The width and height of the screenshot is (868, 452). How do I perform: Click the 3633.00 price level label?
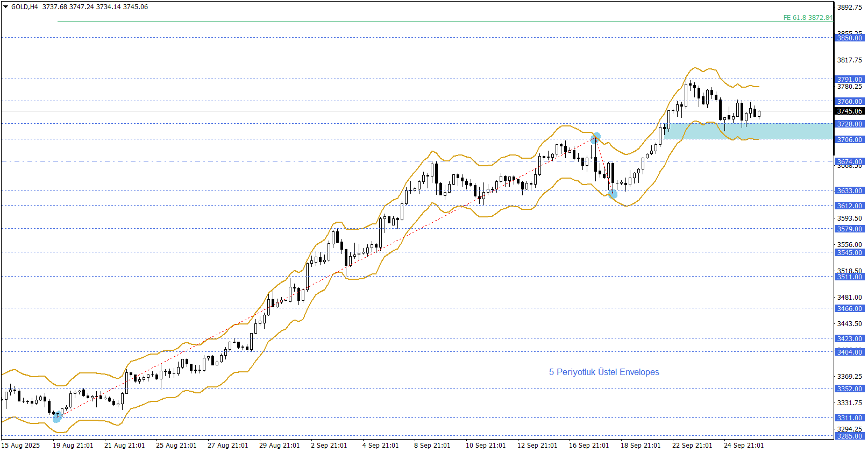850,190
